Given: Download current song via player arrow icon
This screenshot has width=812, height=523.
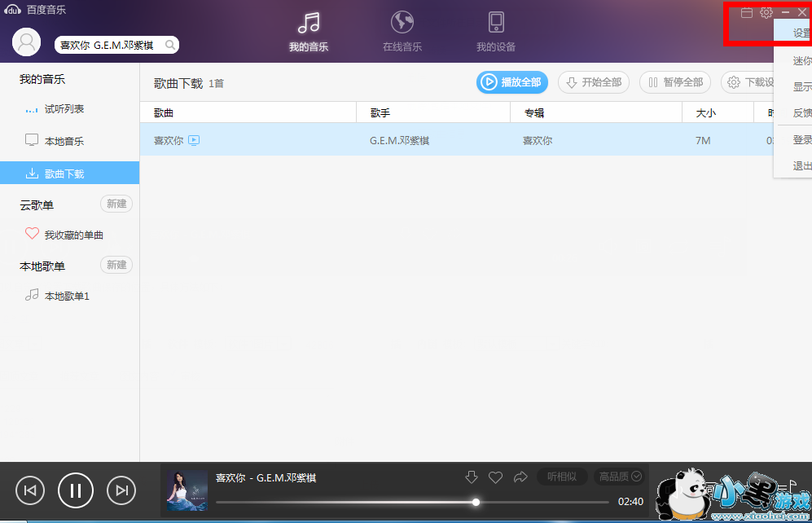Looking at the screenshot, I should 472,477.
